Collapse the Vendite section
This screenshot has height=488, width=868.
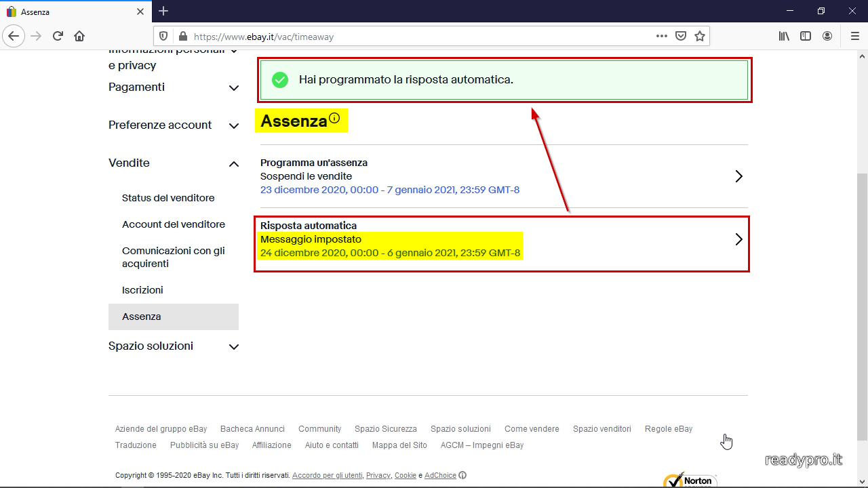[234, 163]
